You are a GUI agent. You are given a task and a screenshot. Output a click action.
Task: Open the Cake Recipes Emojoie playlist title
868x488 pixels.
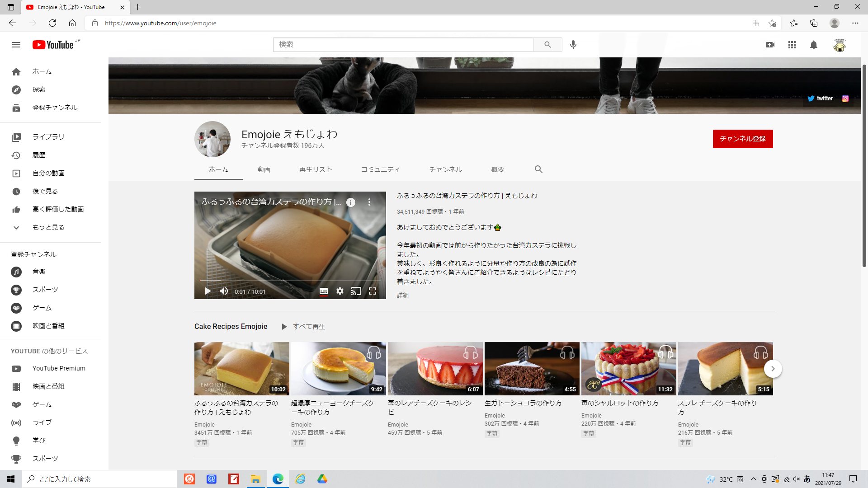coord(231,327)
